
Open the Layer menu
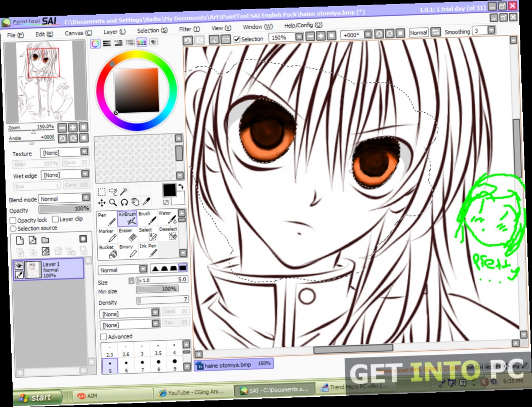pos(114,31)
